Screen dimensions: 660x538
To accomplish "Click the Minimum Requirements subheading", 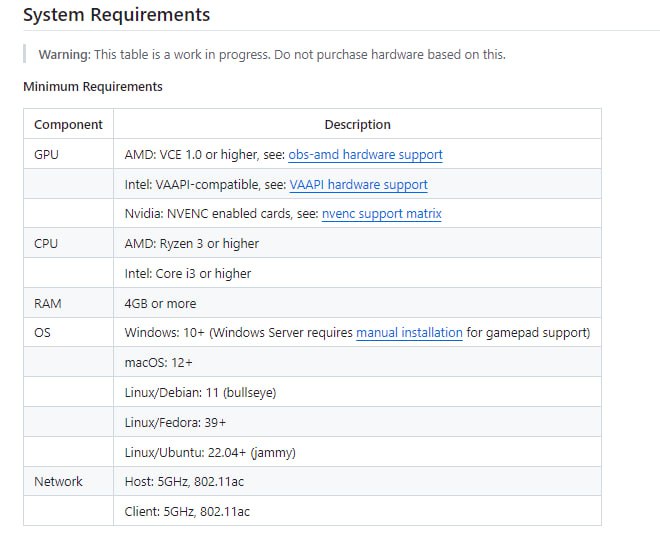I will coord(92,87).
